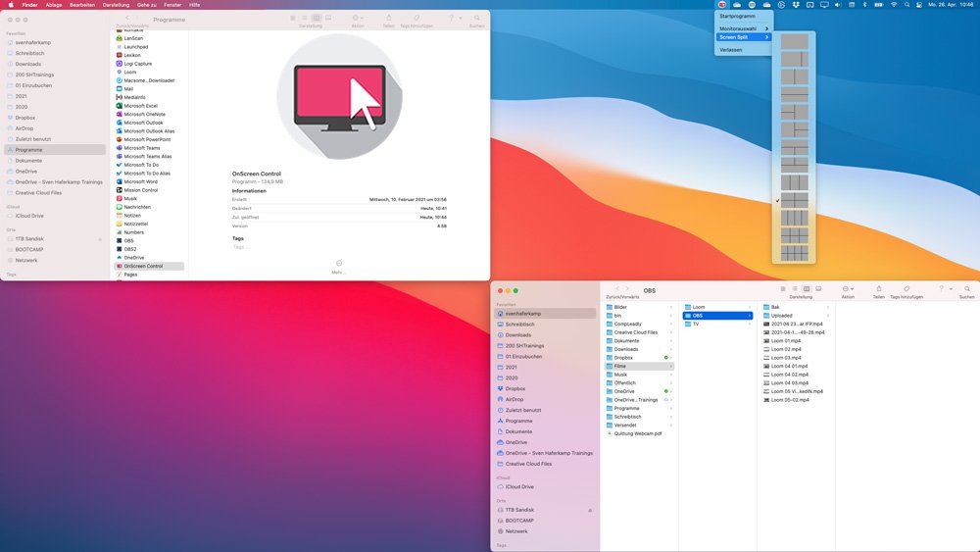The width and height of the screenshot is (980, 552).
Task: Open the Spotlight search icon in menu bar
Action: (907, 5)
